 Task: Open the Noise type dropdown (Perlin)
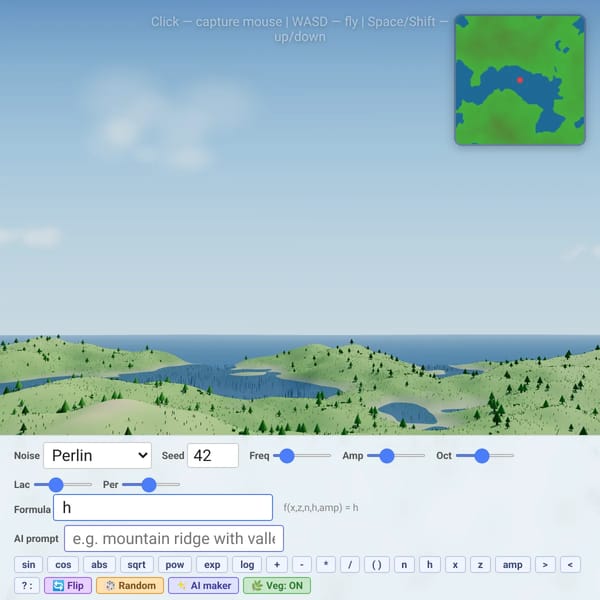(x=98, y=455)
